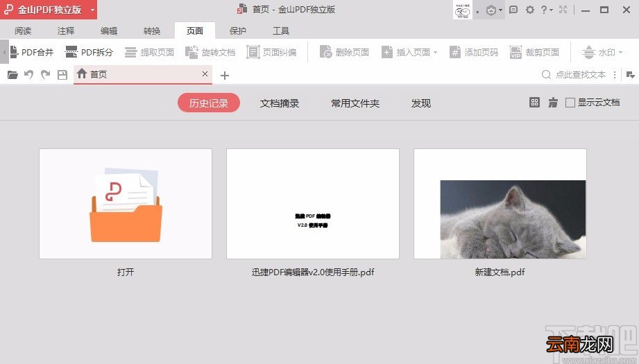The width and height of the screenshot is (639, 364).
Task: Click the VIP crown badge icon
Action: [491, 10]
